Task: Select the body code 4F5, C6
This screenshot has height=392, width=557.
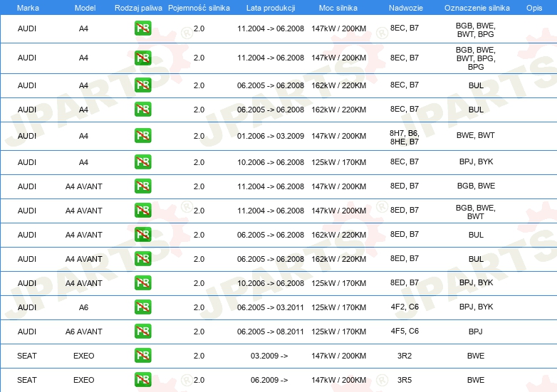Action: (x=405, y=331)
